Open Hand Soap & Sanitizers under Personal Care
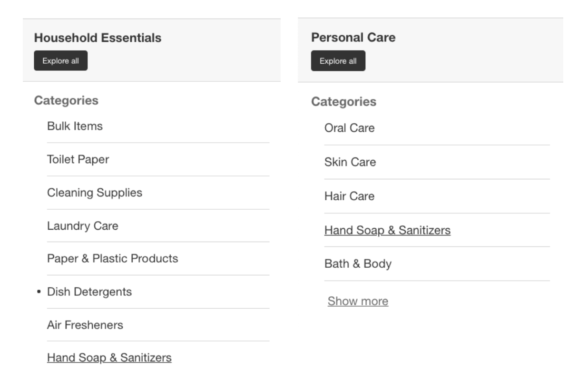The width and height of the screenshot is (588, 390). [387, 230]
